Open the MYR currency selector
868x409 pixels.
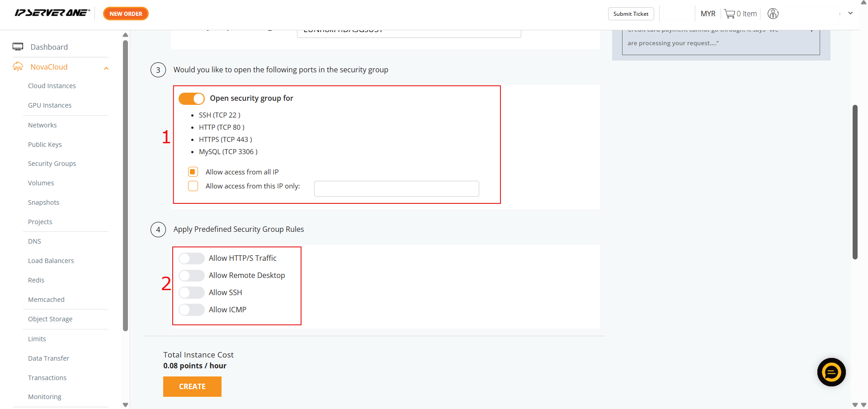pyautogui.click(x=708, y=14)
